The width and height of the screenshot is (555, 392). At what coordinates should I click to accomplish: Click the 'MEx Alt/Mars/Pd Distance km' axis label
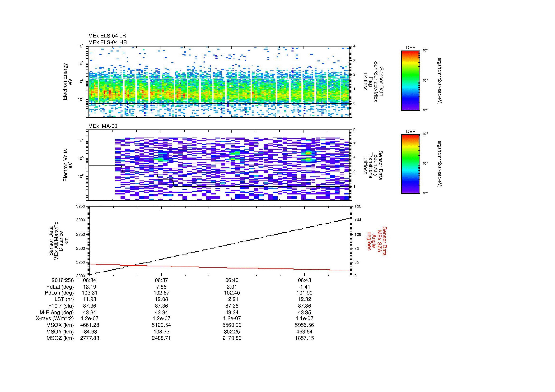59,241
